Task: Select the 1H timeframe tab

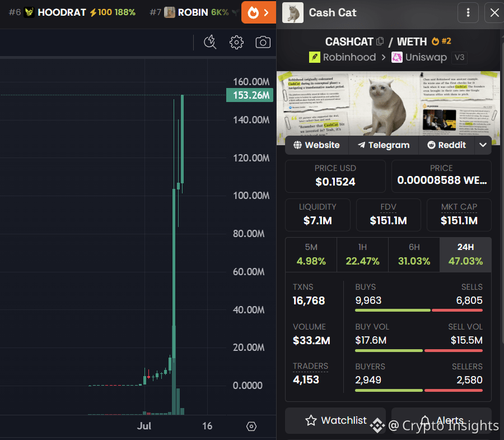Action: click(x=362, y=254)
